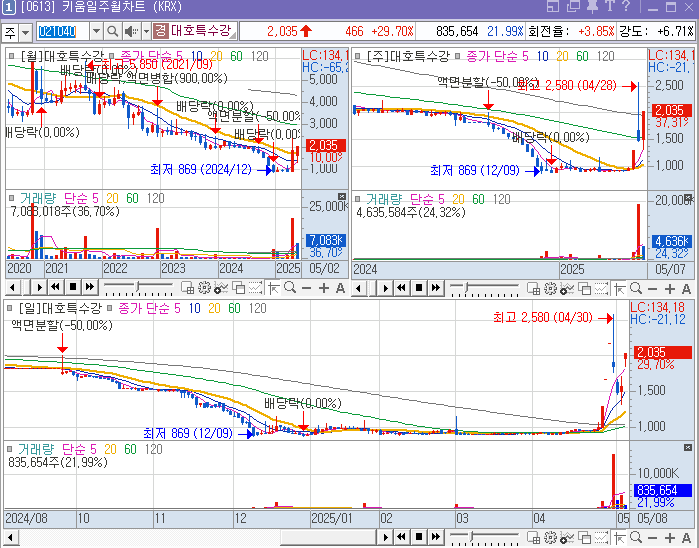699x548 pixels.
Task: Fast-forward weekly chart replay
Action: pyautogui.click(x=436, y=288)
